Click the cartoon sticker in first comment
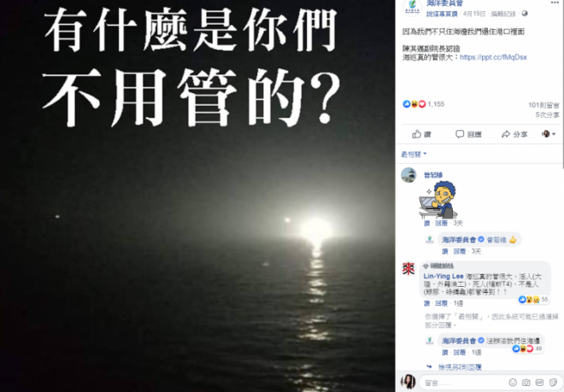 (x=438, y=200)
